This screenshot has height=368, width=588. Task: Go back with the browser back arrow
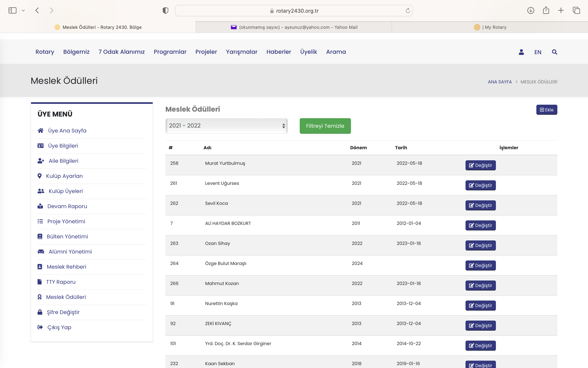pyautogui.click(x=37, y=10)
